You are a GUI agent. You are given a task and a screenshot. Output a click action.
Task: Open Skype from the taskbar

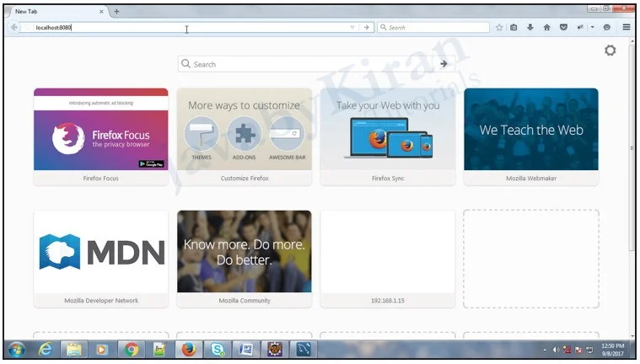tap(218, 350)
